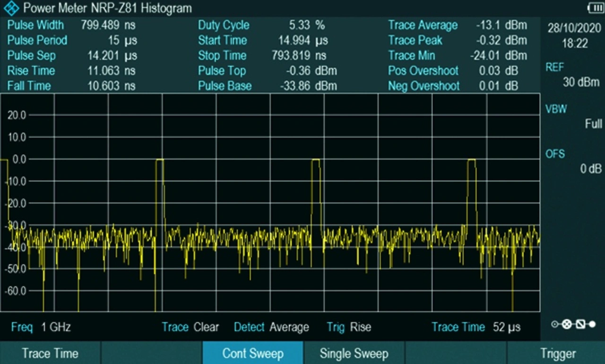This screenshot has height=364, width=605.
Task: Click the four-dot round icon in signal chain
Action: 567,324
